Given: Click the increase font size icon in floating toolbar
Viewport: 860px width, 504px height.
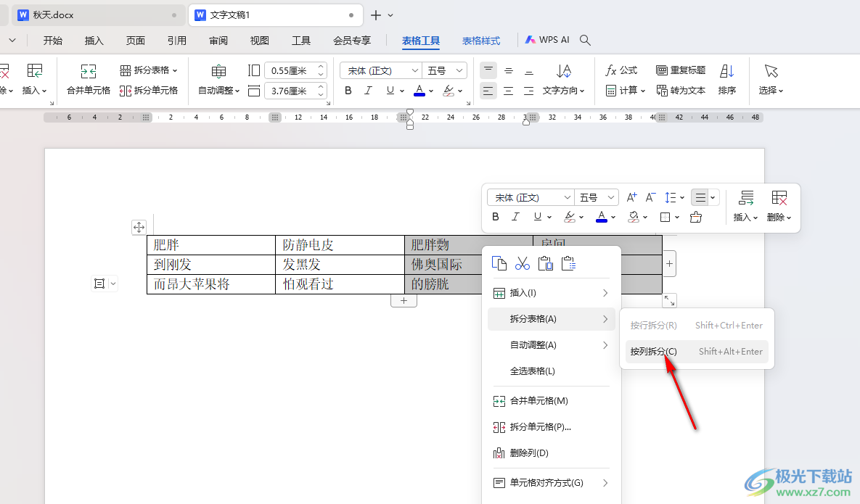Looking at the screenshot, I should click(x=631, y=197).
